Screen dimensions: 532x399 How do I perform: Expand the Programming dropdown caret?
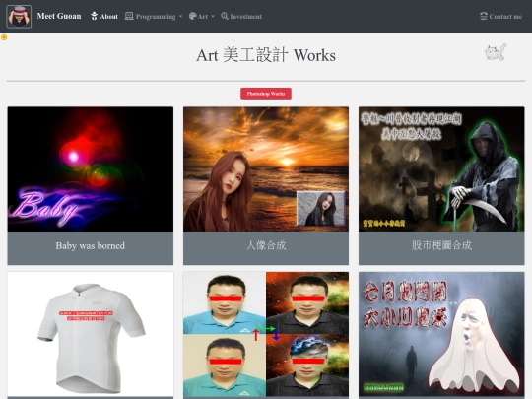tap(180, 16)
